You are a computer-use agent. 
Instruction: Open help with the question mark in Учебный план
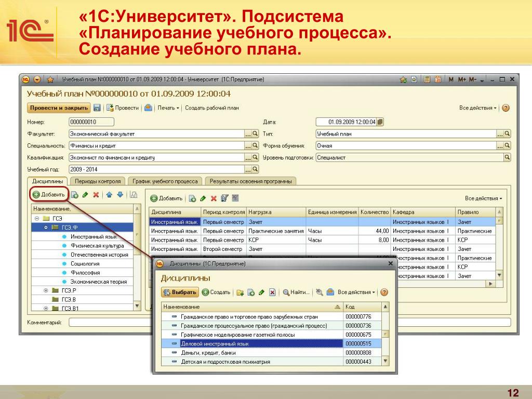(506, 108)
